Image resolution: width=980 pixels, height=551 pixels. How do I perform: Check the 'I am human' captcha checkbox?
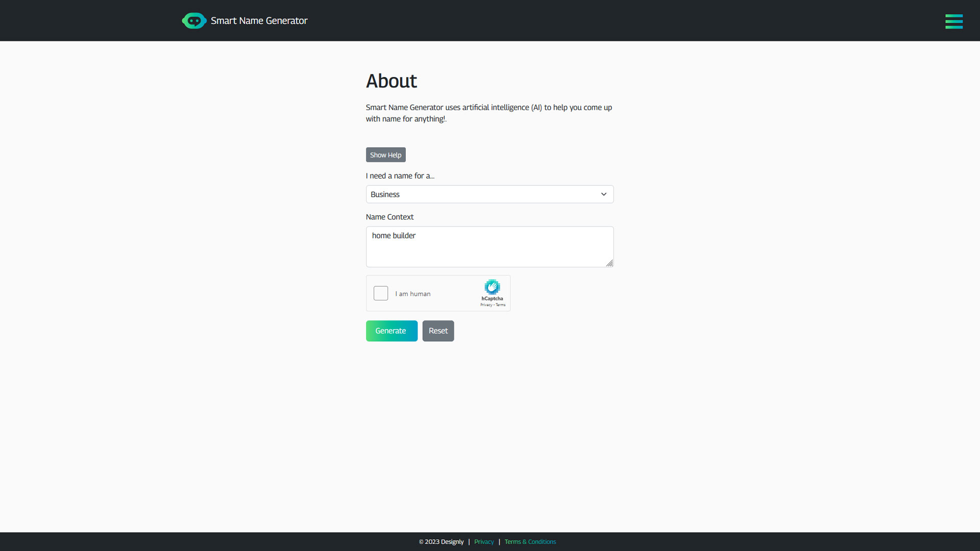[381, 293]
